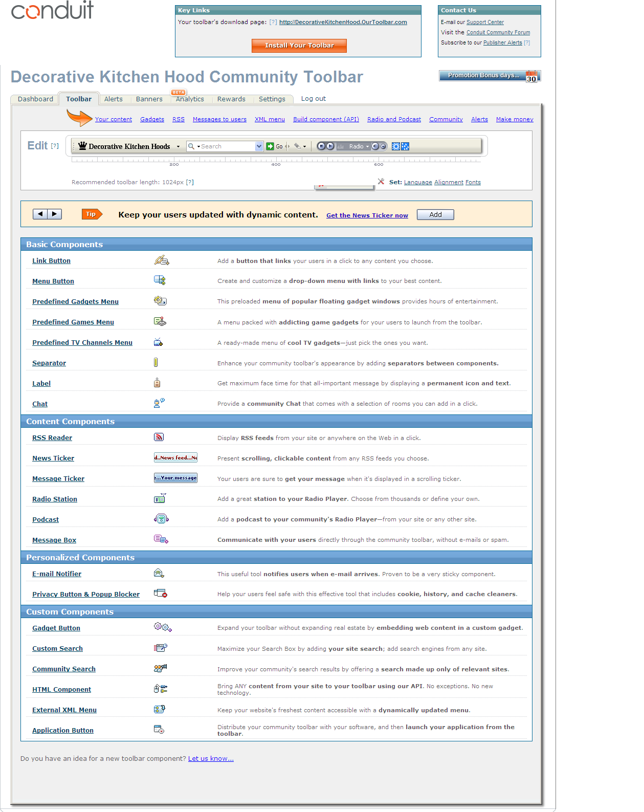This screenshot has width=644, height=812.
Task: Click the Alignment setting link
Action: pyautogui.click(x=449, y=183)
